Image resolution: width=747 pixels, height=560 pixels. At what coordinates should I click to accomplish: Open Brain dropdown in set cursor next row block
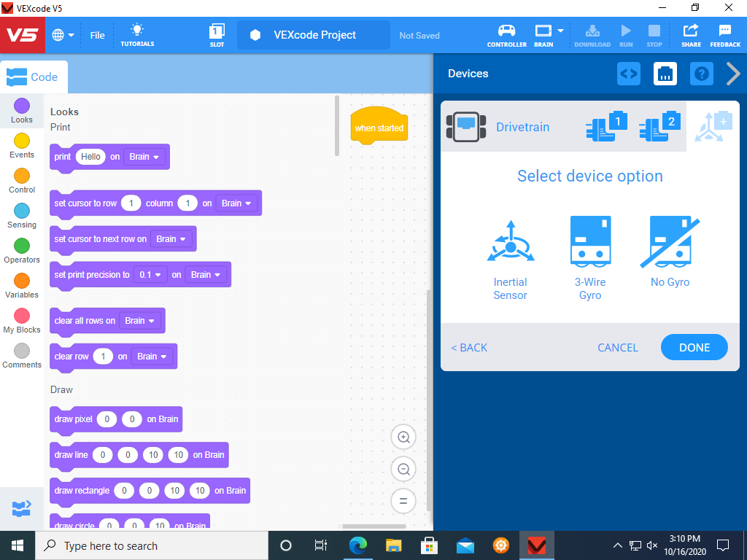tap(171, 239)
